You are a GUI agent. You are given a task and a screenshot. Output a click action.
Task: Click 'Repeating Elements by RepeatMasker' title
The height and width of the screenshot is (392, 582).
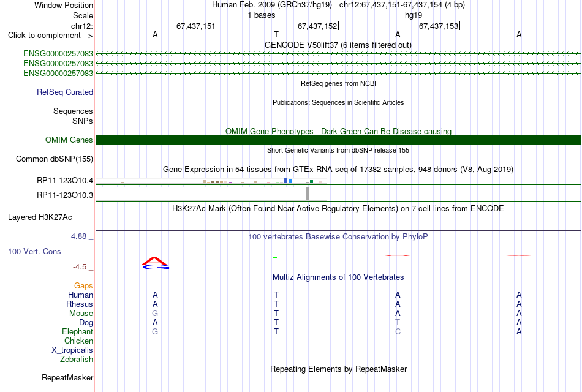coord(338,369)
